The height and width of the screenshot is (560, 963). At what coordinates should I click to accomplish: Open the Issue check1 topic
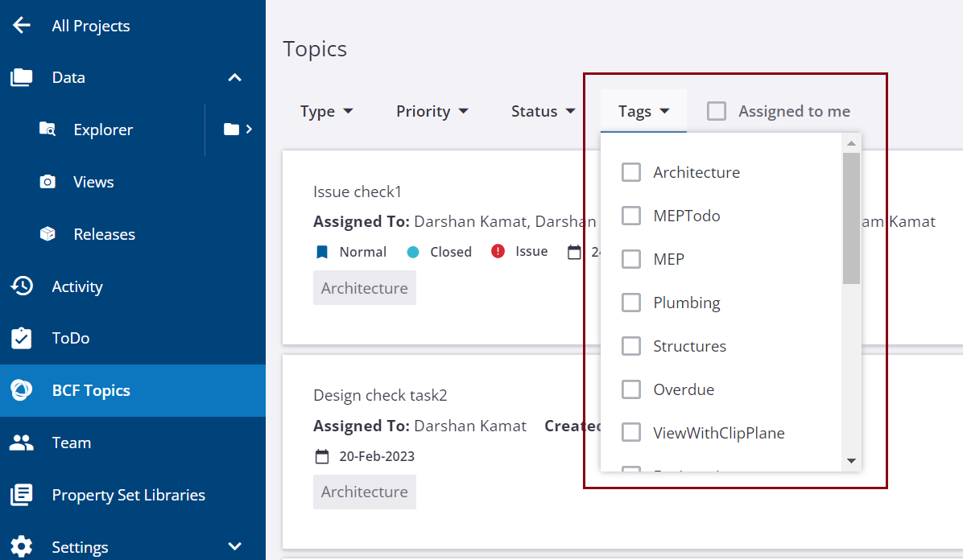(x=358, y=191)
